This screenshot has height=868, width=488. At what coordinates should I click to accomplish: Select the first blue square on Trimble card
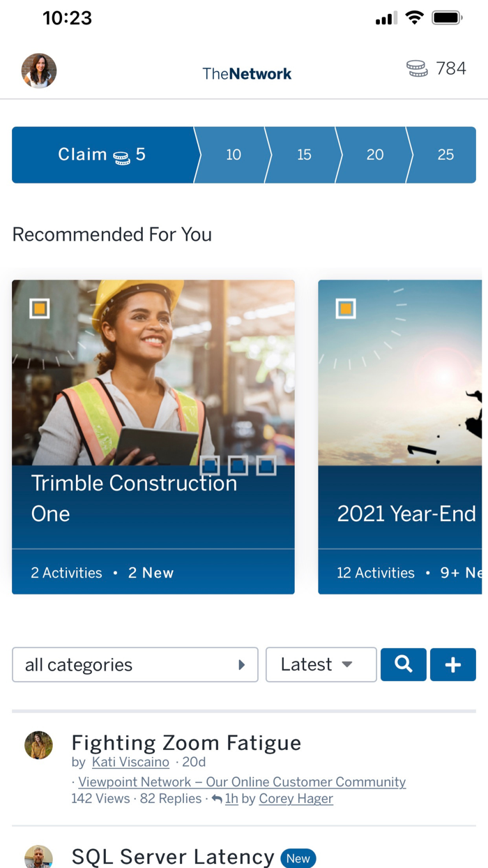pos(210,465)
